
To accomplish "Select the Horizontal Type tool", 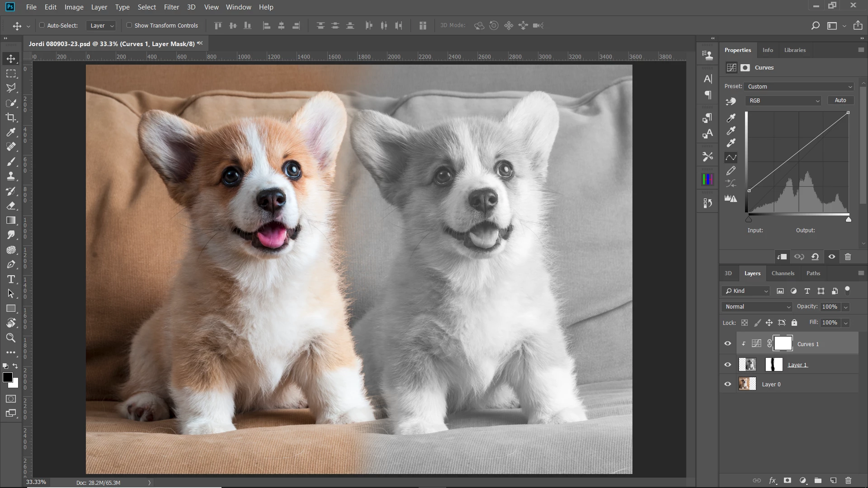I will [11, 279].
